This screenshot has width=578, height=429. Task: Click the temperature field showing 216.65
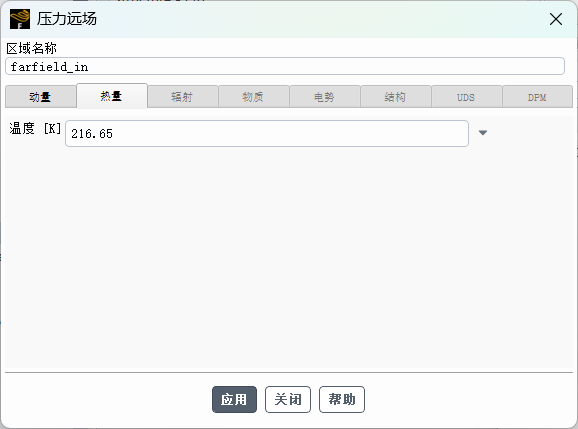(267, 133)
